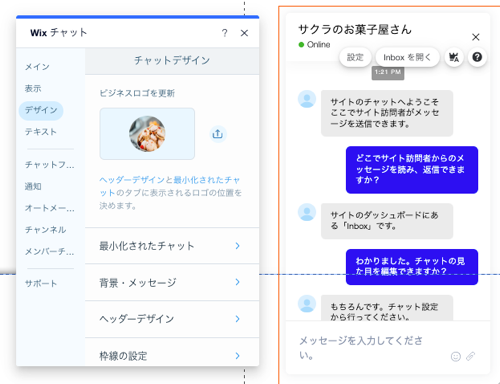The height and width of the screenshot is (384, 500).
Task: Click the Wix チャット panel title
Action: tap(59, 33)
